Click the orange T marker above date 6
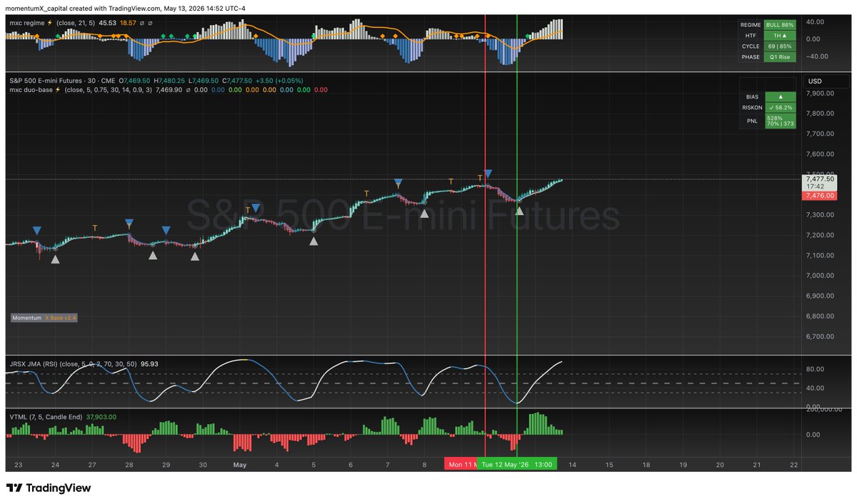Image resolution: width=857 pixels, height=504 pixels. point(366,193)
